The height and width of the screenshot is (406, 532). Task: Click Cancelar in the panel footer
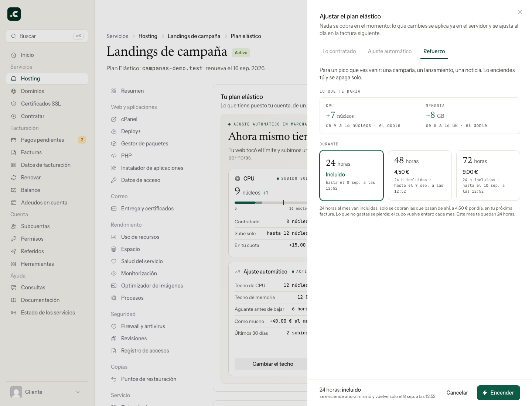[457, 393]
